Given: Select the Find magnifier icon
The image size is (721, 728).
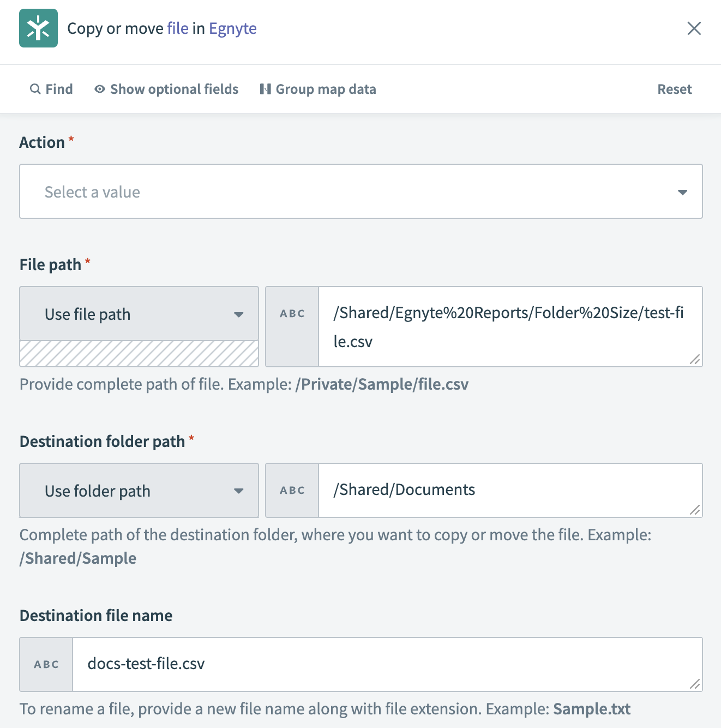Looking at the screenshot, I should (x=35, y=88).
